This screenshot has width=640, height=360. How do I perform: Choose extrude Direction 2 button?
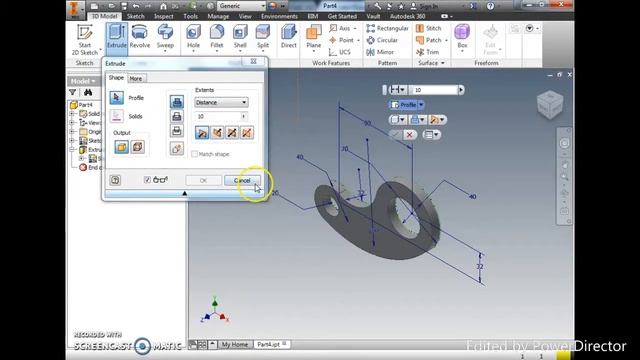click(217, 133)
